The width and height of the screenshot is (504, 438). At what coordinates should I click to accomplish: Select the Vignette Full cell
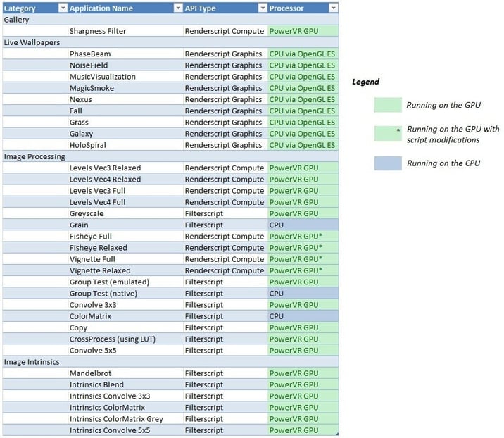pos(126,259)
